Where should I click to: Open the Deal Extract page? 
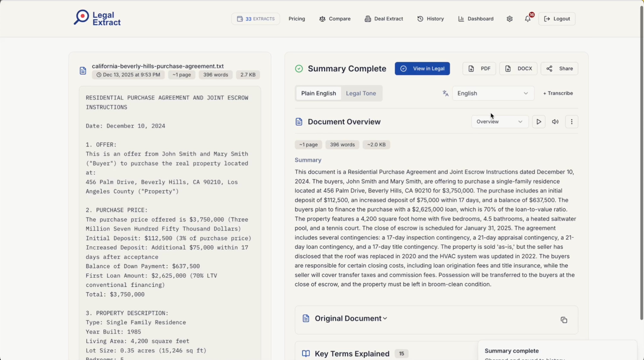[384, 19]
